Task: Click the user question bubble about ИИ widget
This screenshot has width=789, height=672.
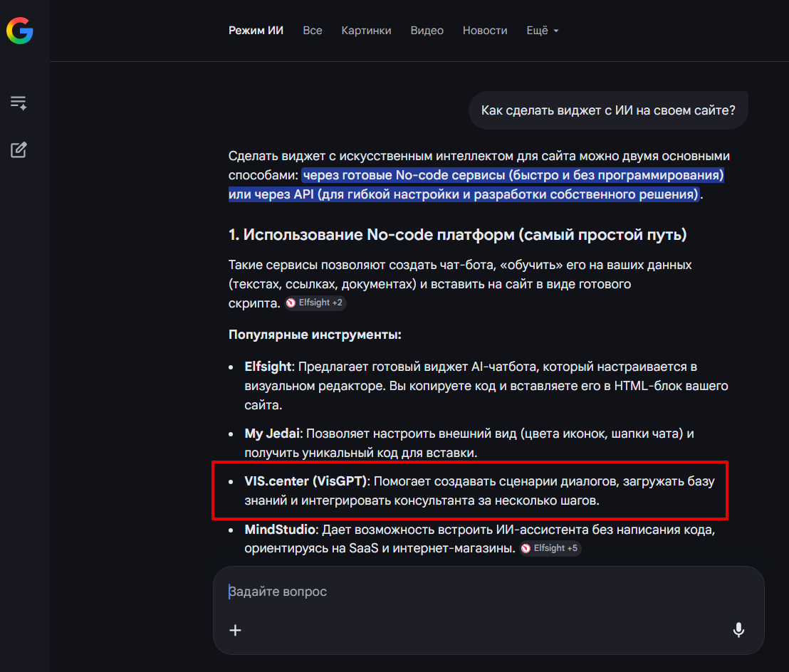Action: click(x=608, y=110)
